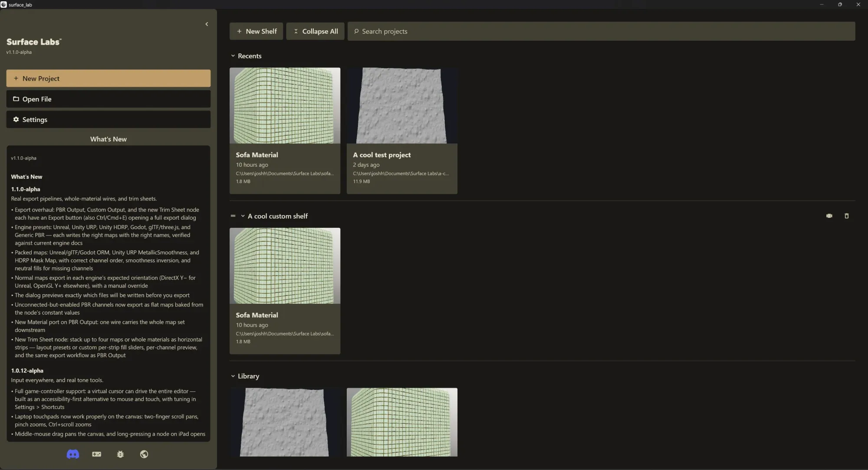Click the 1.0.12-alpha changelog heading
This screenshot has height=470, width=868.
(x=27, y=371)
